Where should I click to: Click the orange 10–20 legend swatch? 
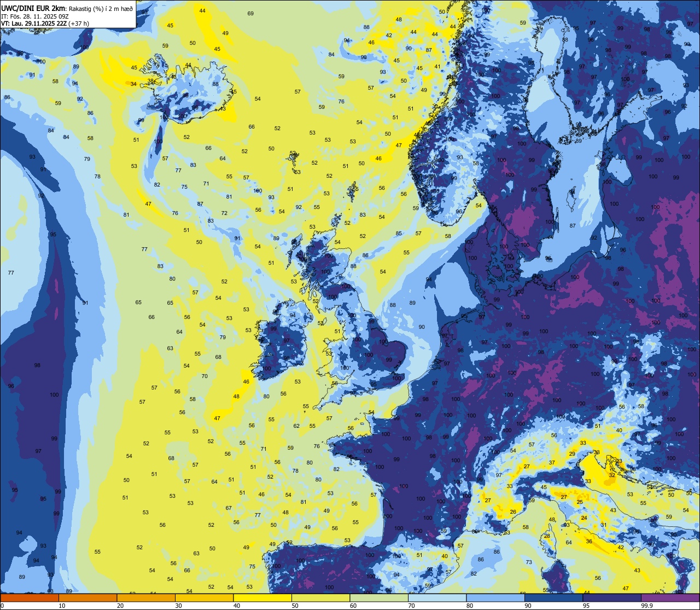click(x=87, y=597)
